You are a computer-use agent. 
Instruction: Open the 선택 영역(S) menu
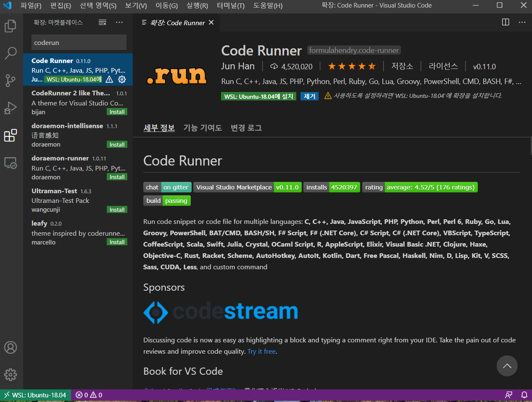[x=98, y=5]
